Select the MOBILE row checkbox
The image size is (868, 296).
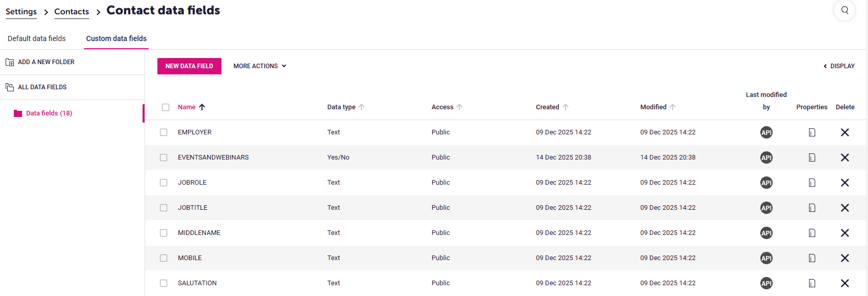coord(164,258)
